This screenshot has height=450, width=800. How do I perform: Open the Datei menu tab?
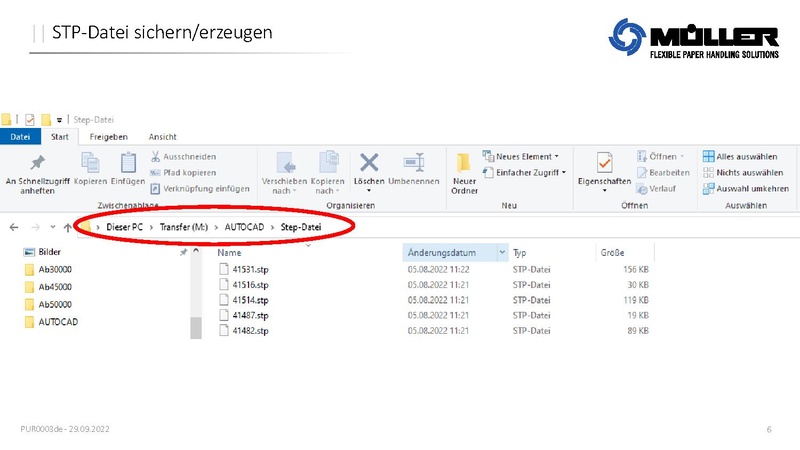[20, 136]
